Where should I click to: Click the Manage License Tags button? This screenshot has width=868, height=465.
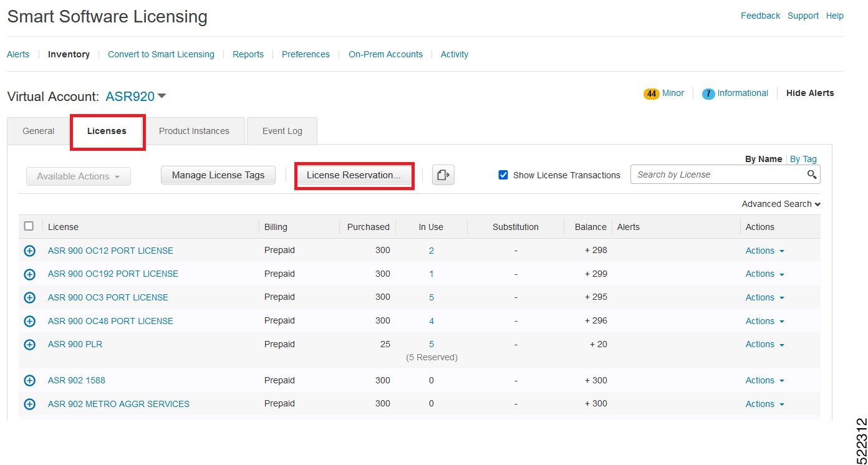218,175
